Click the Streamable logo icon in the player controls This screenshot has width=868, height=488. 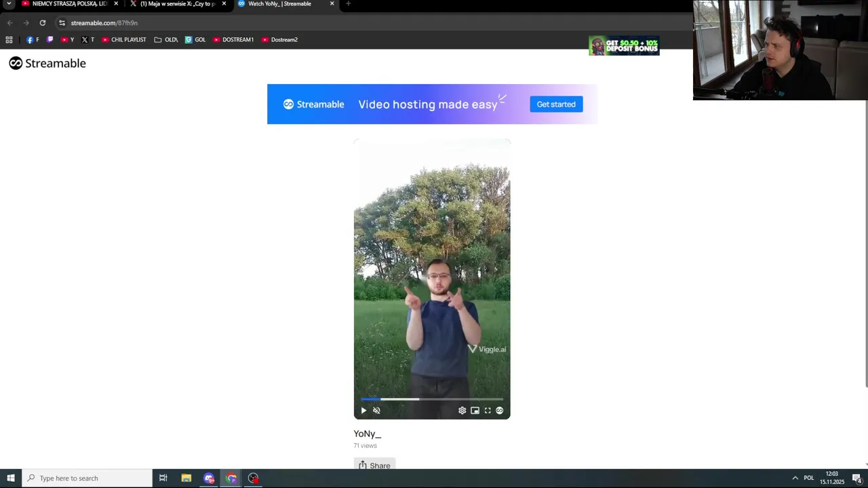pos(500,410)
